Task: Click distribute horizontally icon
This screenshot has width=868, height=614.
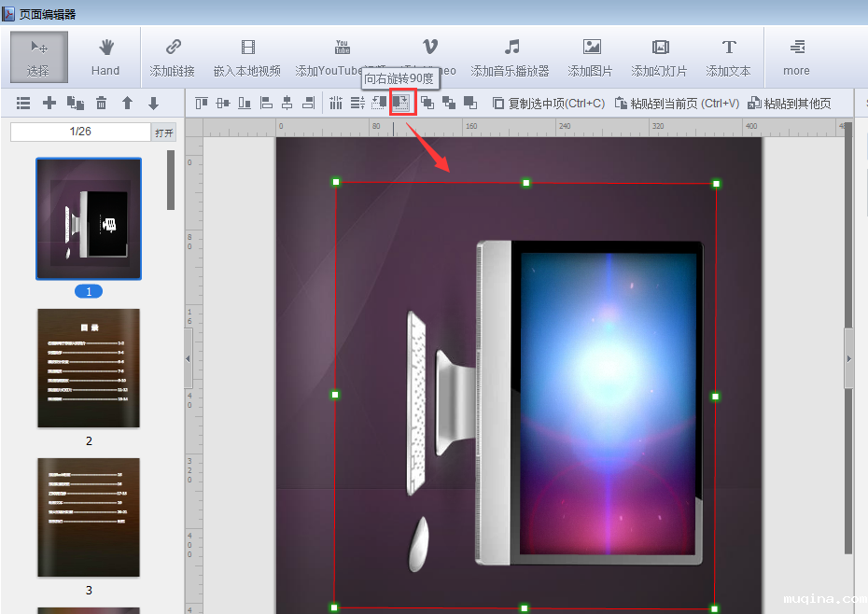Action: 335,104
